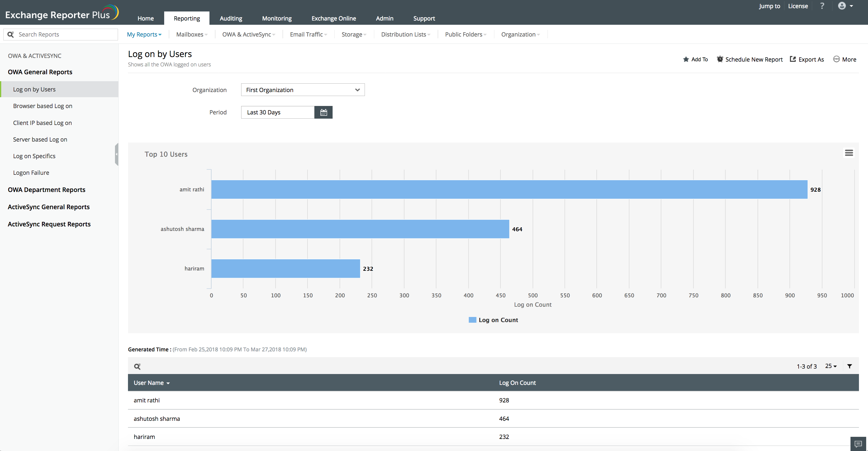Viewport: 868px width, 451px height.
Task: Click Schedule New Report
Action: pos(749,59)
